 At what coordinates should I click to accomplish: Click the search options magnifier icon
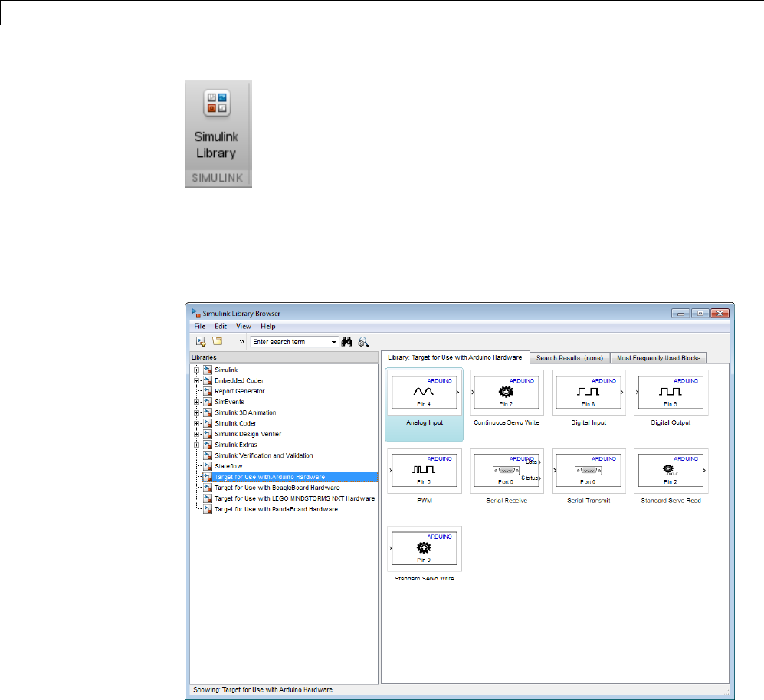(x=363, y=342)
